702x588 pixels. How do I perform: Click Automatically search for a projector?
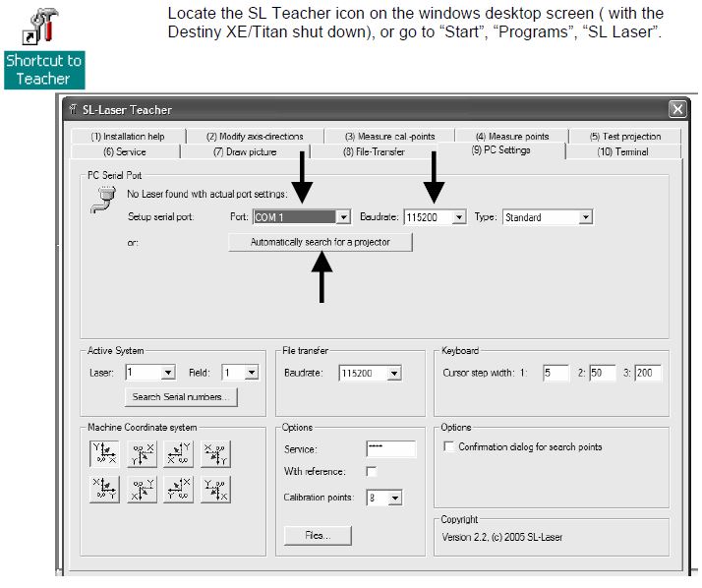(320, 242)
